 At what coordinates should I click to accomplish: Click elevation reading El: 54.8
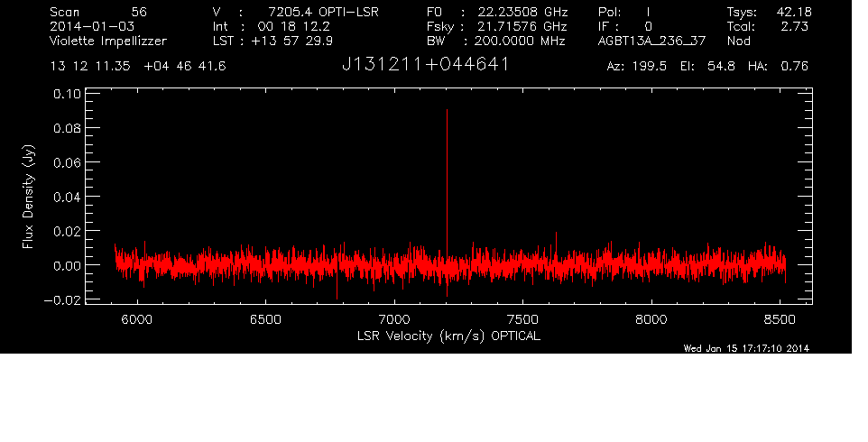point(708,67)
